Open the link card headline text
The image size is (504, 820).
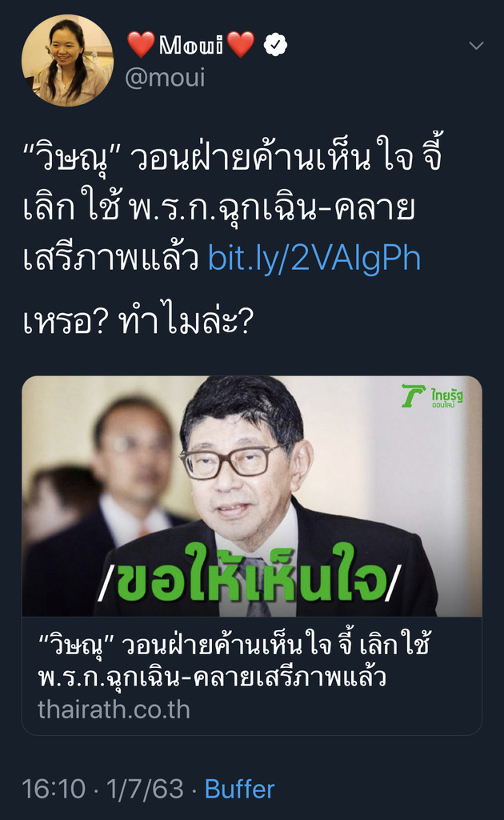pyautogui.click(x=234, y=661)
